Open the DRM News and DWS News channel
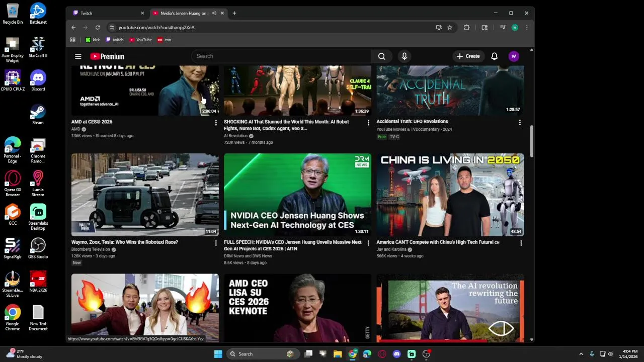 click(x=248, y=256)
